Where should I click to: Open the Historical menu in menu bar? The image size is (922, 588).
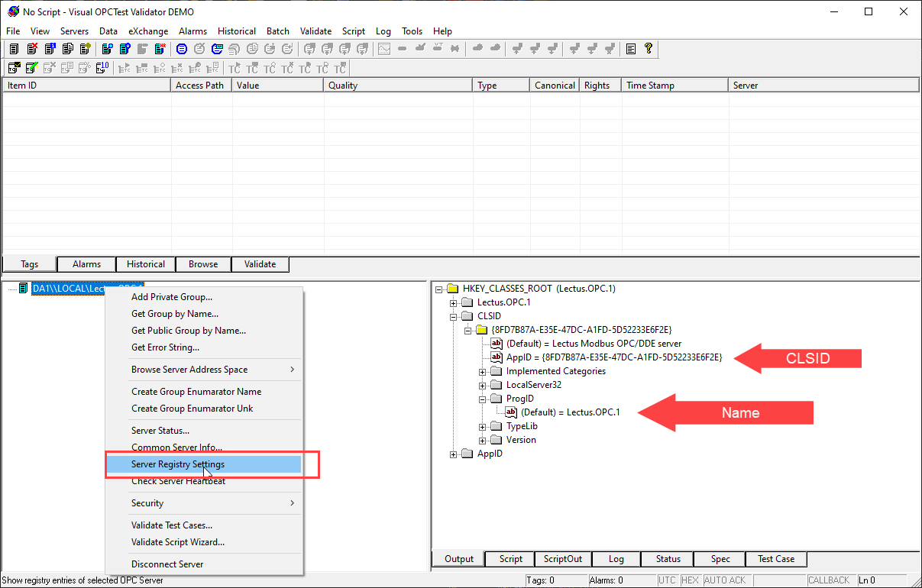click(x=237, y=31)
